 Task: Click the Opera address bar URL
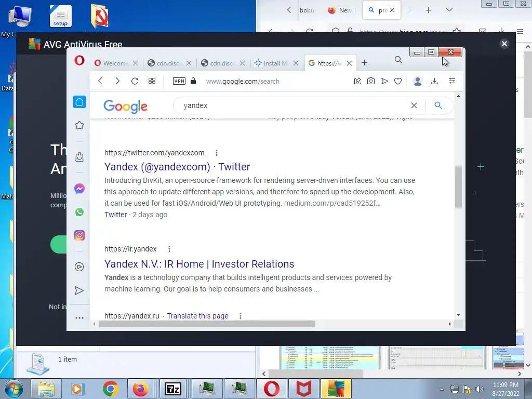pos(243,82)
